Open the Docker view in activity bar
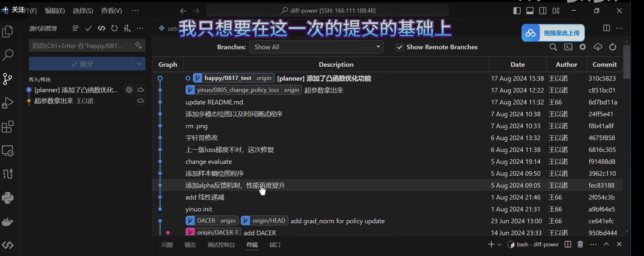 click(8, 222)
